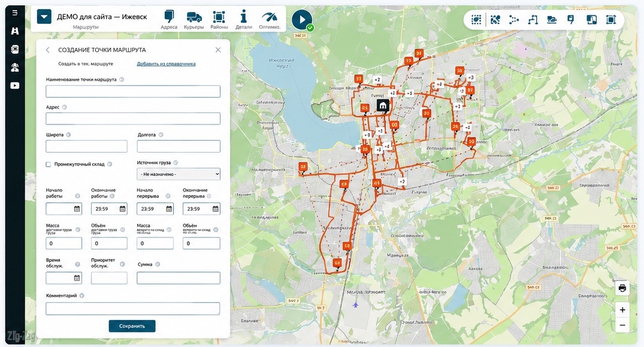This screenshot has width=644, height=347.
Task: Zoom in the map with the plus button
Action: (622, 310)
